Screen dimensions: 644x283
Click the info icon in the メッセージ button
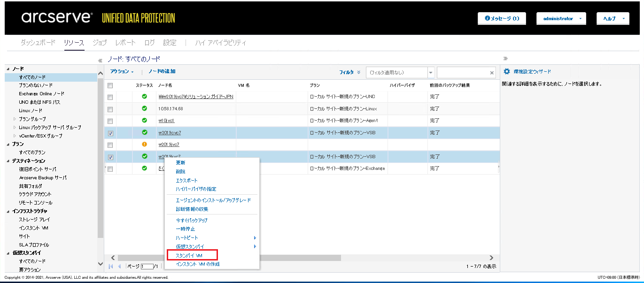(x=488, y=19)
